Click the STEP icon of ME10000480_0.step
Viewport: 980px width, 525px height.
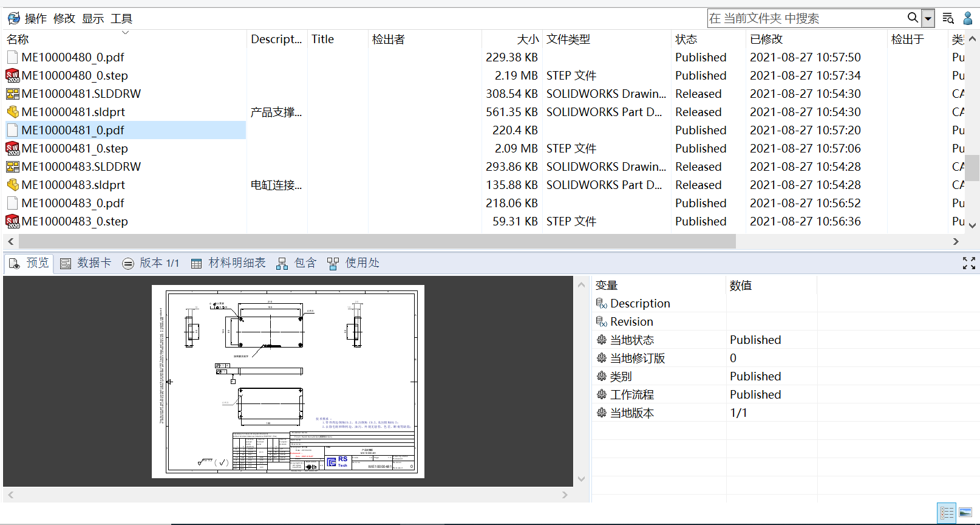coord(12,75)
